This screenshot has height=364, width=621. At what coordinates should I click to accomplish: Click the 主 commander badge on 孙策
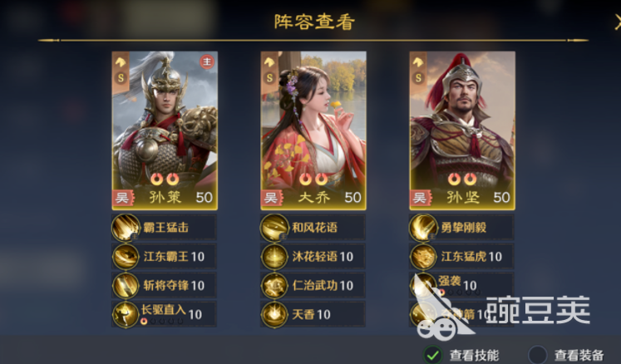pos(207,61)
